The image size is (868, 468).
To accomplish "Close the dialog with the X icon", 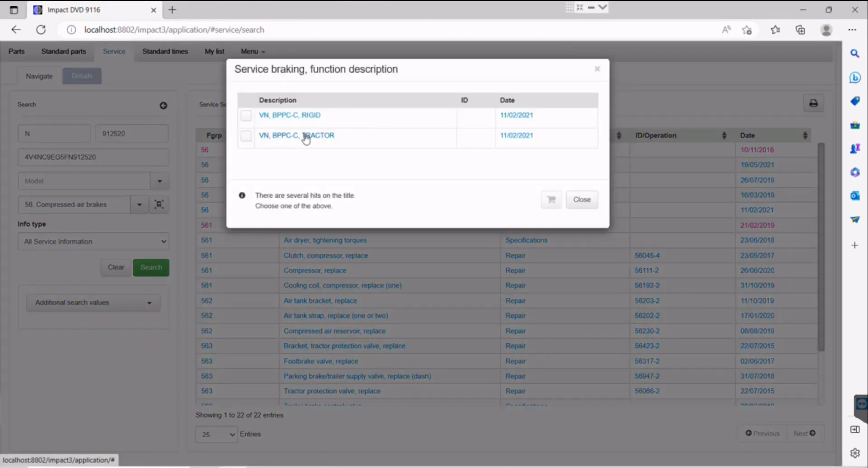I will click(597, 70).
